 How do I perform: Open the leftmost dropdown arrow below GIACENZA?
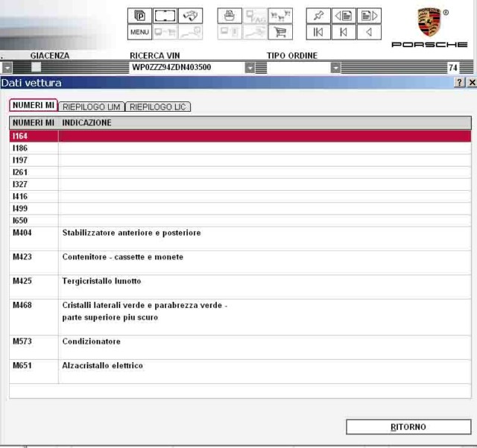(x=5, y=68)
